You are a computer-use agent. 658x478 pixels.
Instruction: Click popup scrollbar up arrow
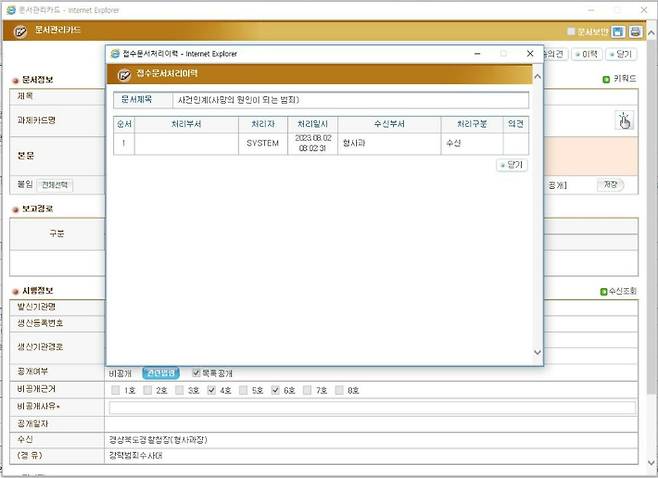tap(538, 76)
